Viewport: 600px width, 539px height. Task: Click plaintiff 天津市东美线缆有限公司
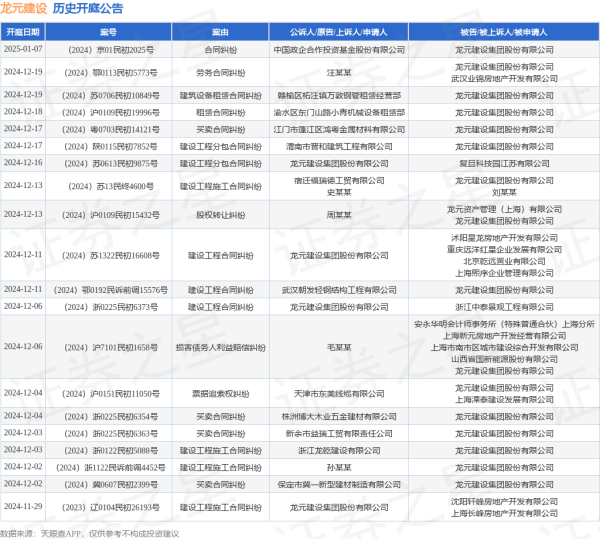(339, 394)
